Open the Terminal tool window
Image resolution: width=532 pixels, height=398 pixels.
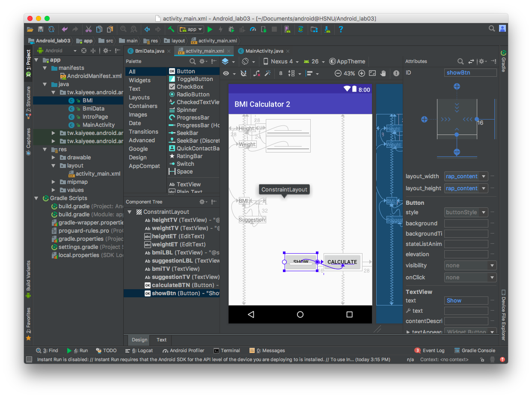tap(227, 350)
